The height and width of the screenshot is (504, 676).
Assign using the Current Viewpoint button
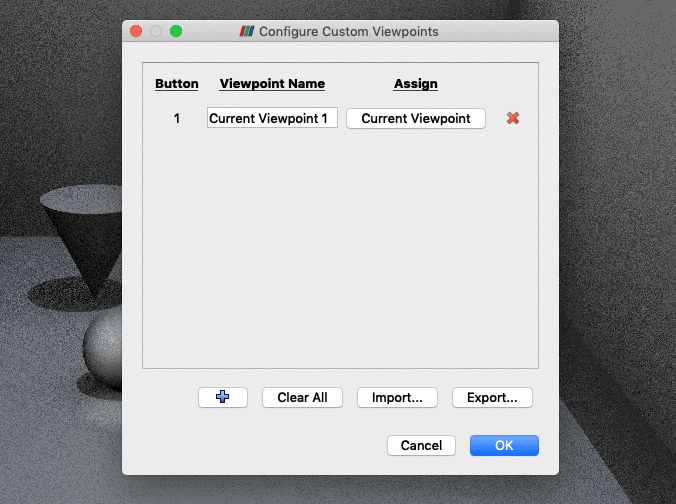(416, 118)
